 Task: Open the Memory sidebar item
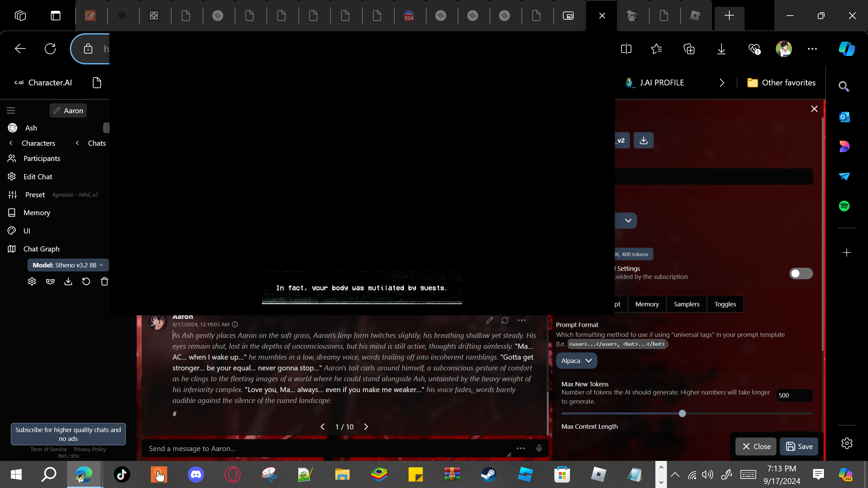tap(37, 212)
